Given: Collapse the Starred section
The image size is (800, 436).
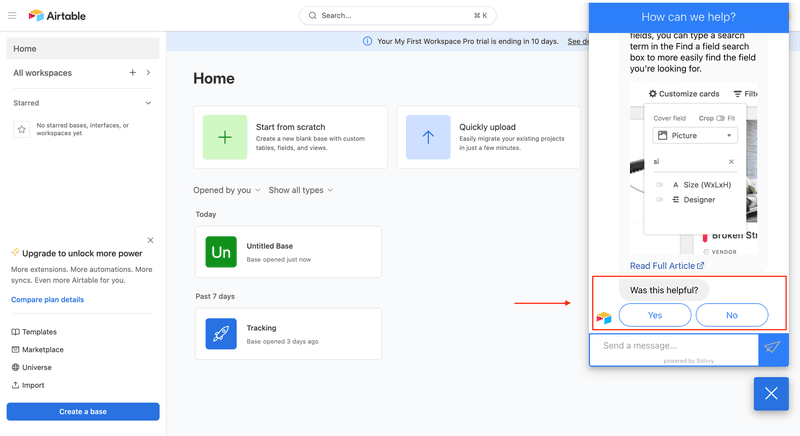Looking at the screenshot, I should click(148, 103).
